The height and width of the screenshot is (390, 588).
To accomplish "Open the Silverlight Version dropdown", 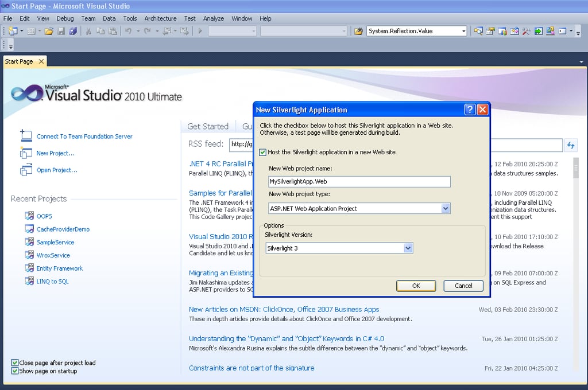I will coord(408,248).
